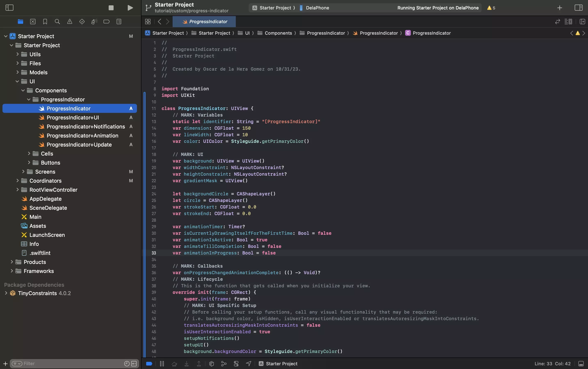
Task: Select the search icon in sidebar
Action: pos(57,22)
